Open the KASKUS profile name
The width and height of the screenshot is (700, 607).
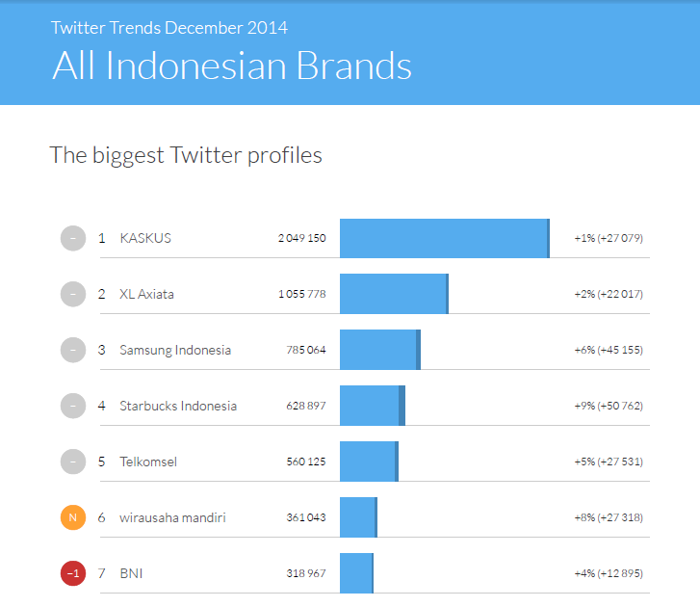click(x=145, y=238)
